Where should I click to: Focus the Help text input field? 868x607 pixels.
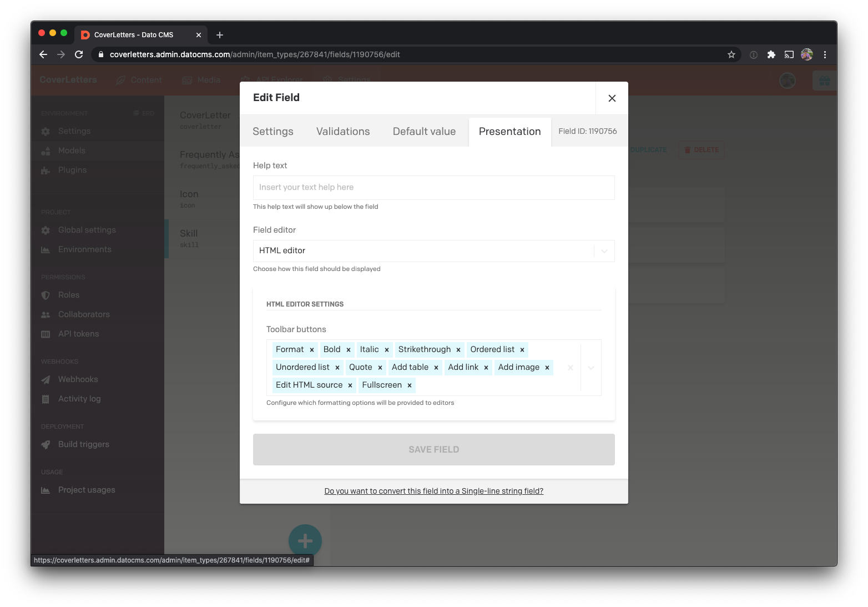pyautogui.click(x=433, y=188)
